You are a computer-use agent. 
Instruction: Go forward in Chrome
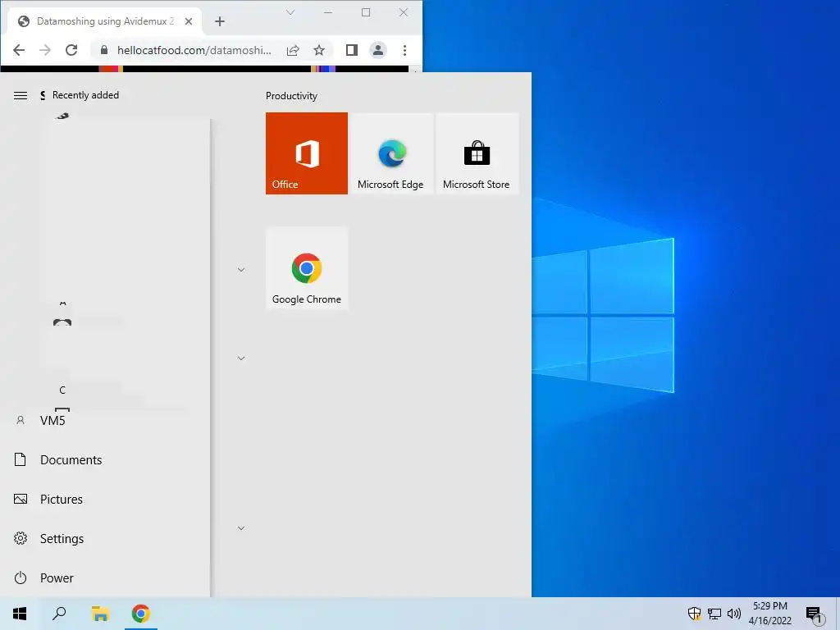(45, 50)
